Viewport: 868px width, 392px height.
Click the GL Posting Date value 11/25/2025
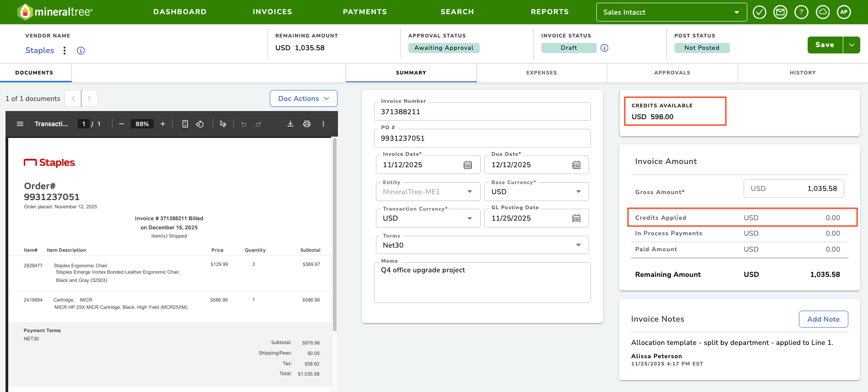pyautogui.click(x=511, y=218)
